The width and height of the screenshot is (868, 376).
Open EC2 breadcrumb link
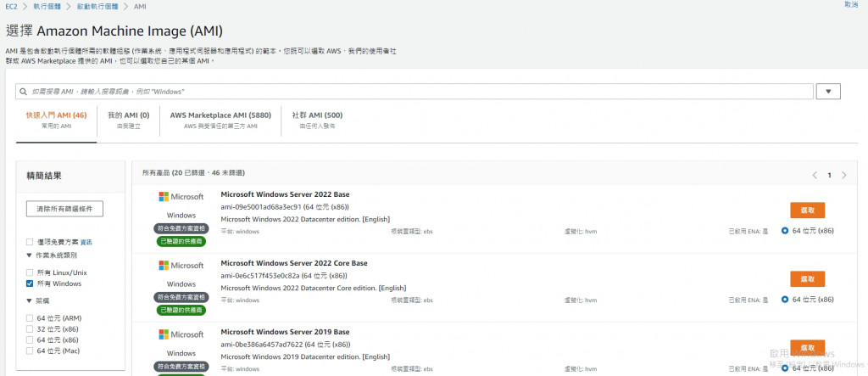pyautogui.click(x=11, y=6)
